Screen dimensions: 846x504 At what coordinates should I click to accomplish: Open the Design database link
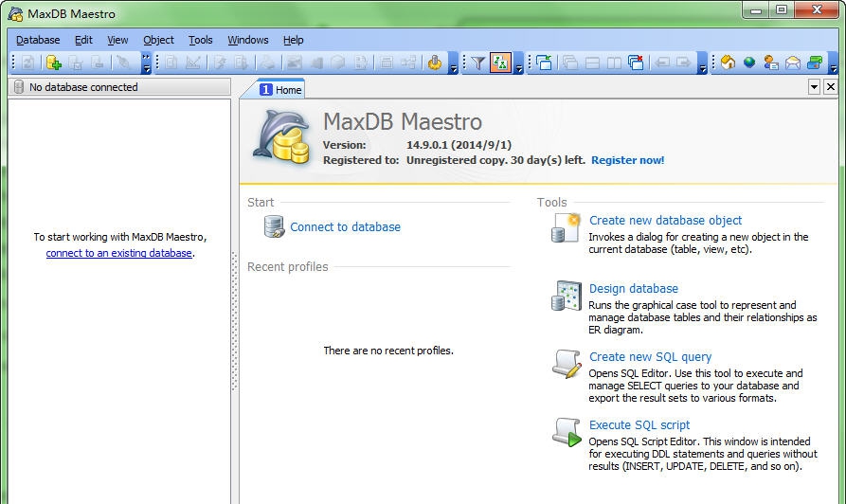click(x=634, y=289)
